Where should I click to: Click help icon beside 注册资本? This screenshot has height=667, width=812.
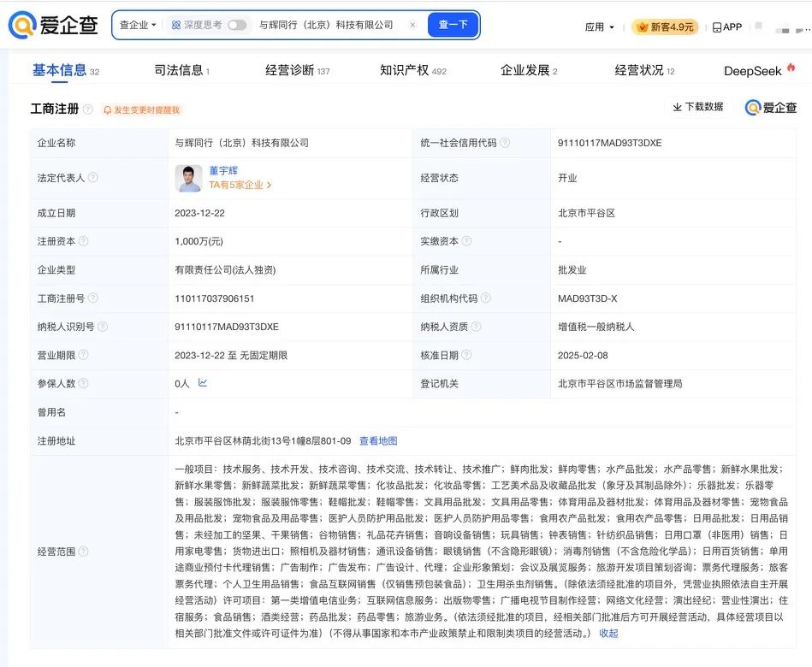83,240
